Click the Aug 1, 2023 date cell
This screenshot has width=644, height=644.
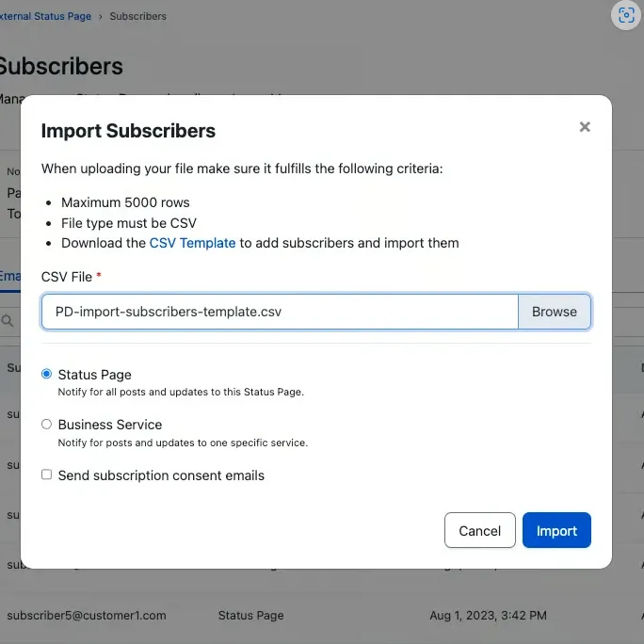488,616
